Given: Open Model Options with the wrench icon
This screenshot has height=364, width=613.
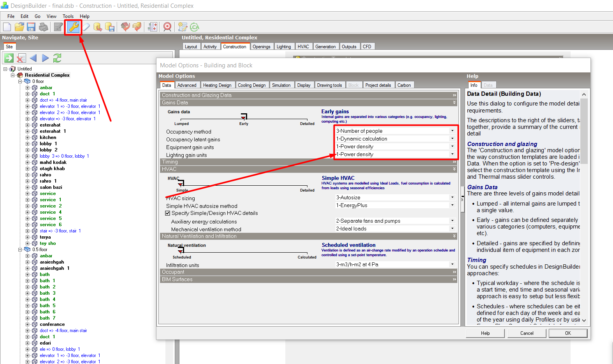Looking at the screenshot, I should pyautogui.click(x=73, y=27).
